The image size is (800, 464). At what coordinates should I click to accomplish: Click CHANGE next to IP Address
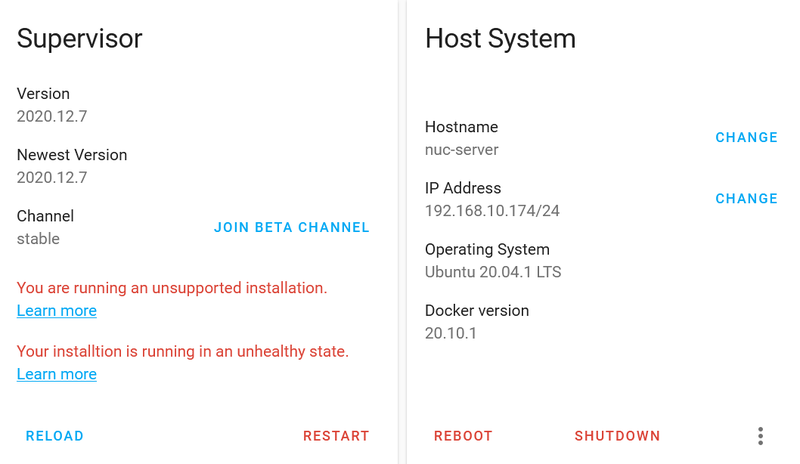(746, 199)
